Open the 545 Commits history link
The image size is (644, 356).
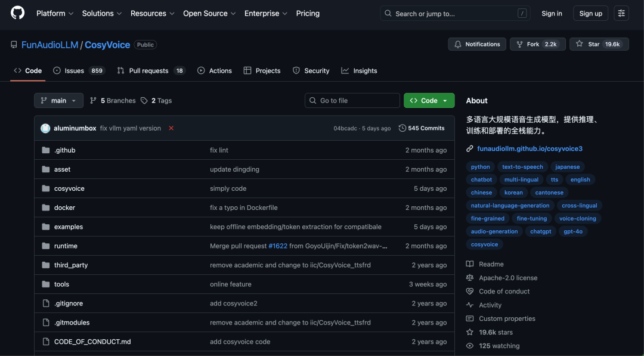422,128
